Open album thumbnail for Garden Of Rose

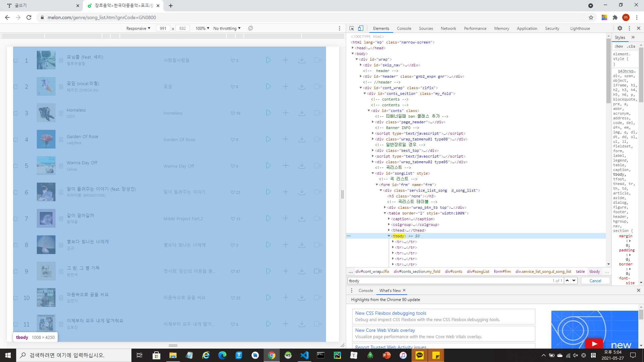pos(46,139)
